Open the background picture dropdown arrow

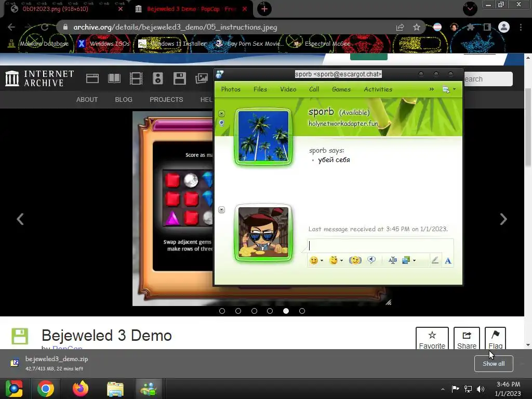tap(414, 261)
